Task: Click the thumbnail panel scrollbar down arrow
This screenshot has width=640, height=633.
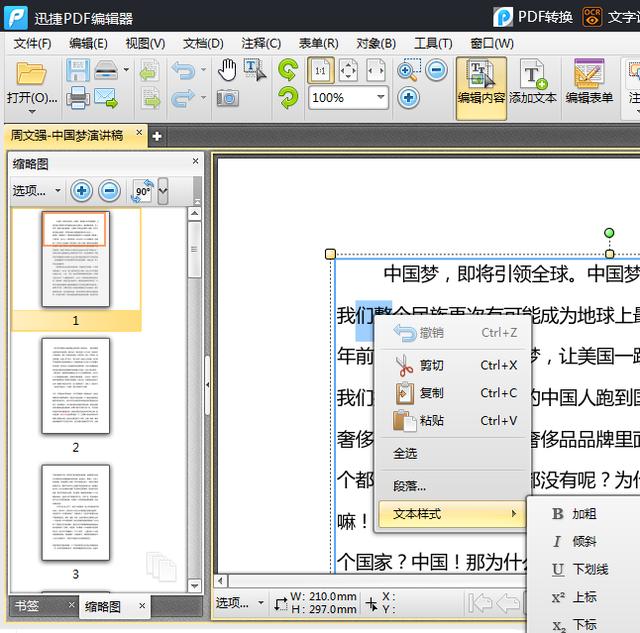Action: pos(195,586)
